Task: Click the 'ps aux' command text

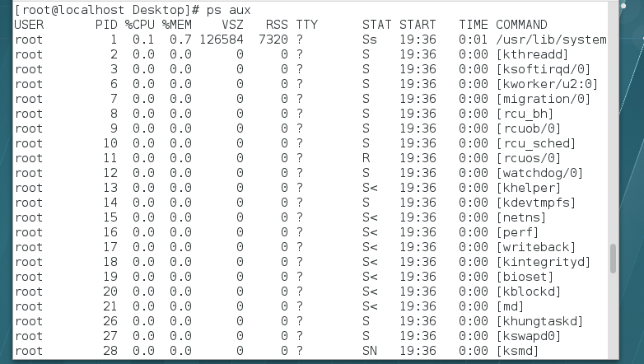Action: [x=228, y=10]
